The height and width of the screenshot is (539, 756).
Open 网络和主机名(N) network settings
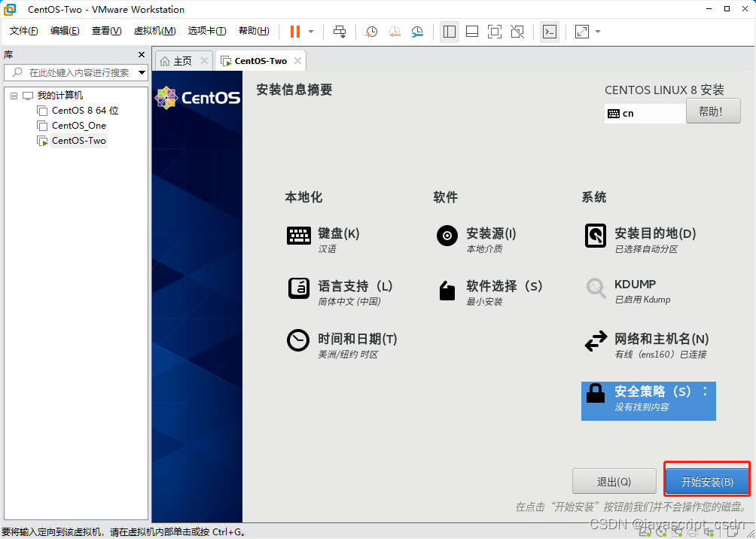[x=646, y=346]
